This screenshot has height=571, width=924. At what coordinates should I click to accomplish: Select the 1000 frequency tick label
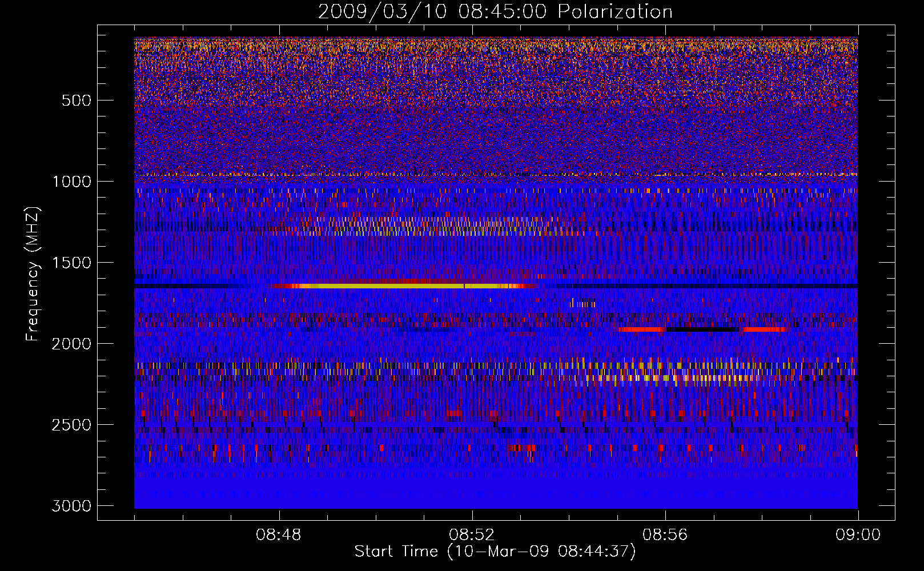[71, 182]
